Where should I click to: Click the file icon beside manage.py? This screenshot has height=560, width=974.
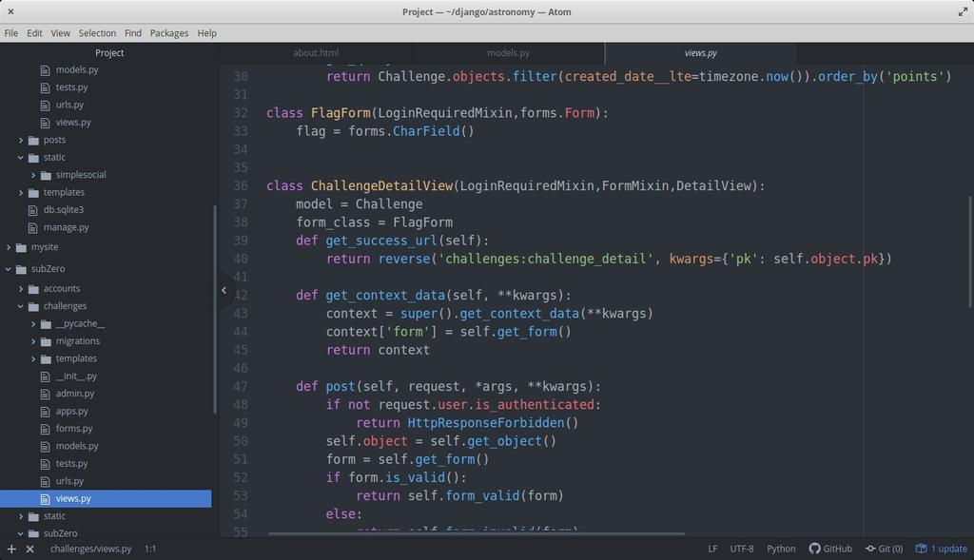pos(33,228)
